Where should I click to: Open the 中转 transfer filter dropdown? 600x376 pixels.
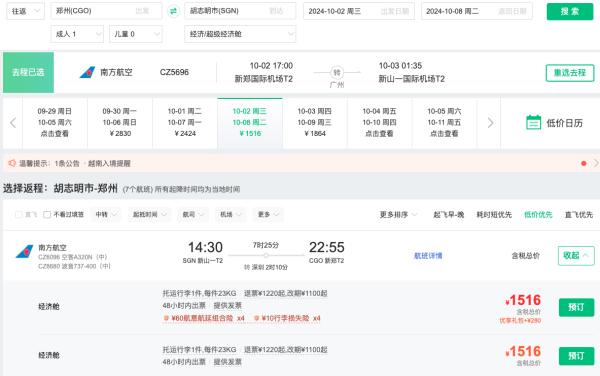106,215
